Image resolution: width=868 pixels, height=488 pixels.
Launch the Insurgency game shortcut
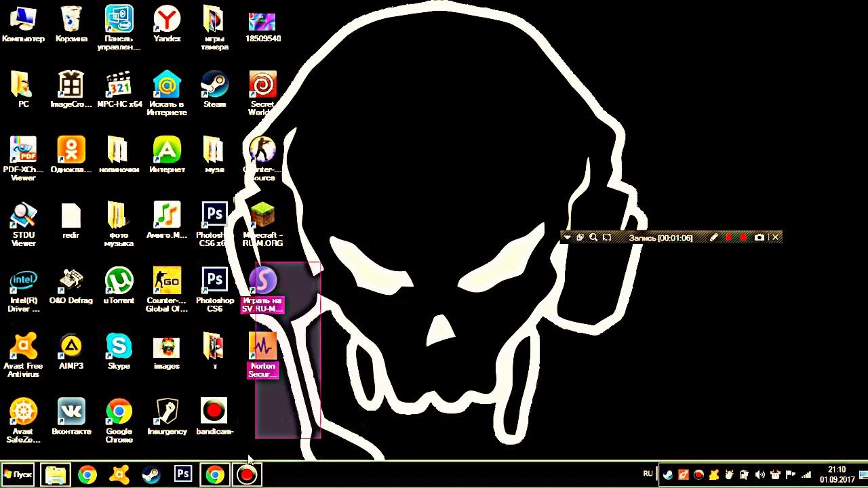[x=167, y=418]
